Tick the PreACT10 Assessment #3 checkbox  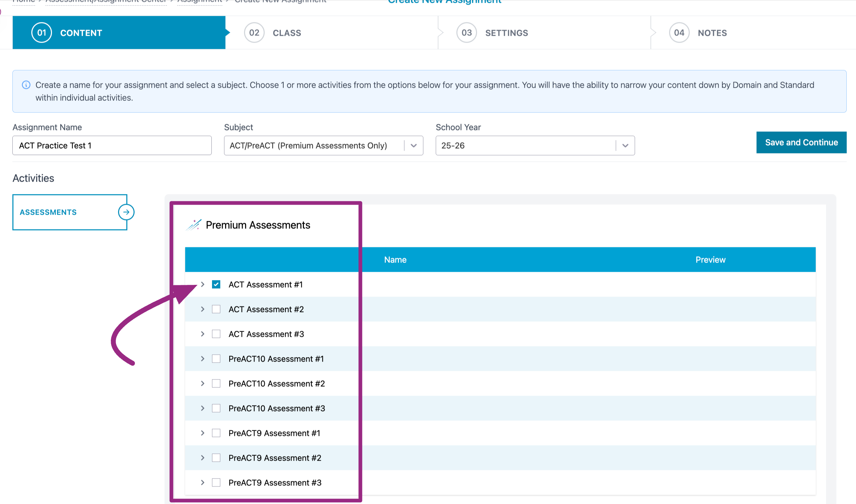click(x=216, y=408)
